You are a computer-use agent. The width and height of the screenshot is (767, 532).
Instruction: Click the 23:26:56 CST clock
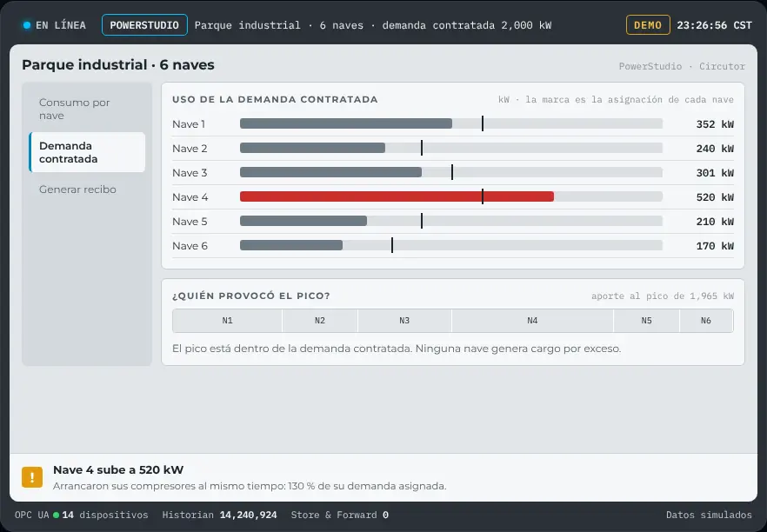(714, 25)
